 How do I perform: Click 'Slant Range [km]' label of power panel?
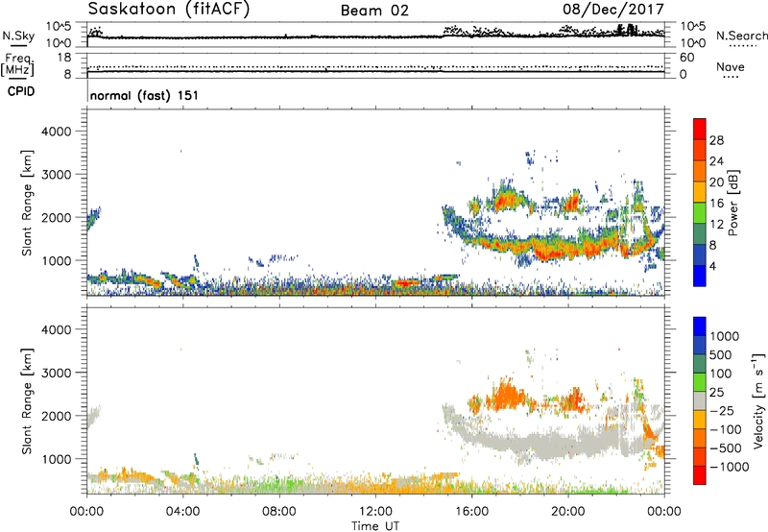27,203
